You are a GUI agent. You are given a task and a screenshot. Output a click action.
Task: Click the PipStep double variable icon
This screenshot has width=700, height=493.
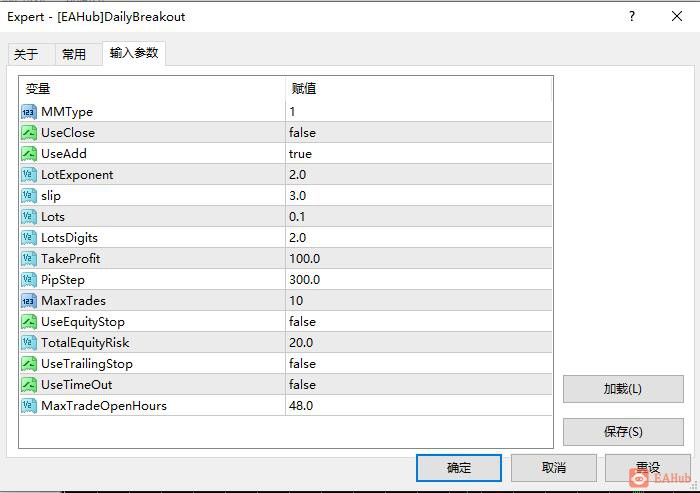pos(29,280)
